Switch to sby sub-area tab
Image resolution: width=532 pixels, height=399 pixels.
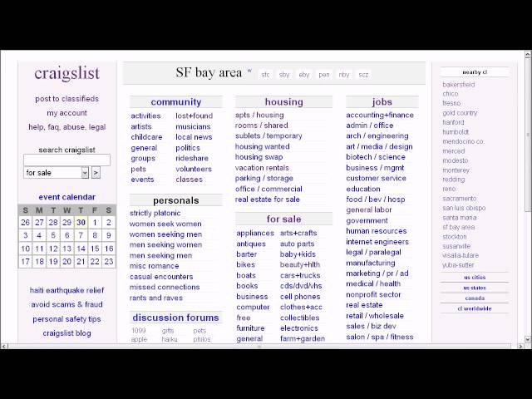coord(284,75)
